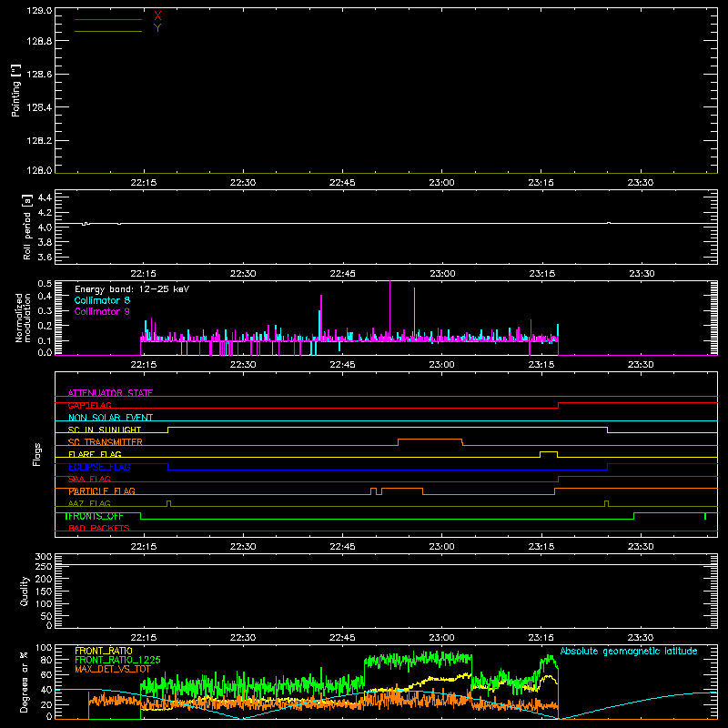Click 22:45 label under the modulation plot

(x=343, y=365)
